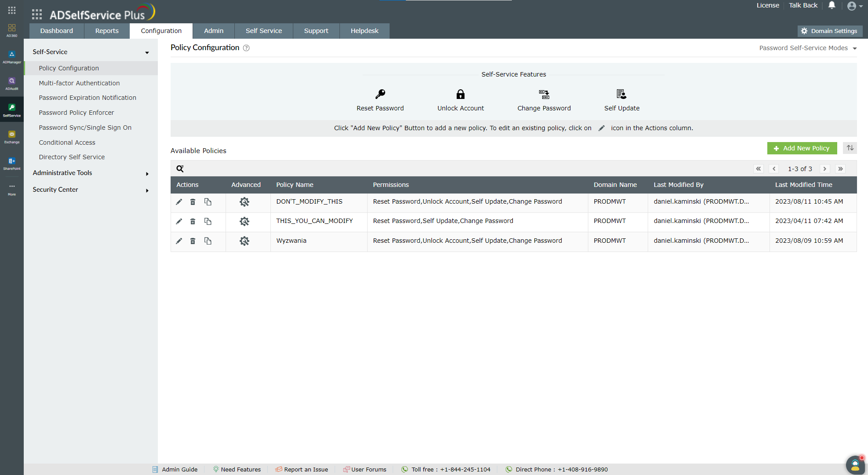Screen dimensions: 868x475
Task: Open the notifications bell
Action: point(832,5)
